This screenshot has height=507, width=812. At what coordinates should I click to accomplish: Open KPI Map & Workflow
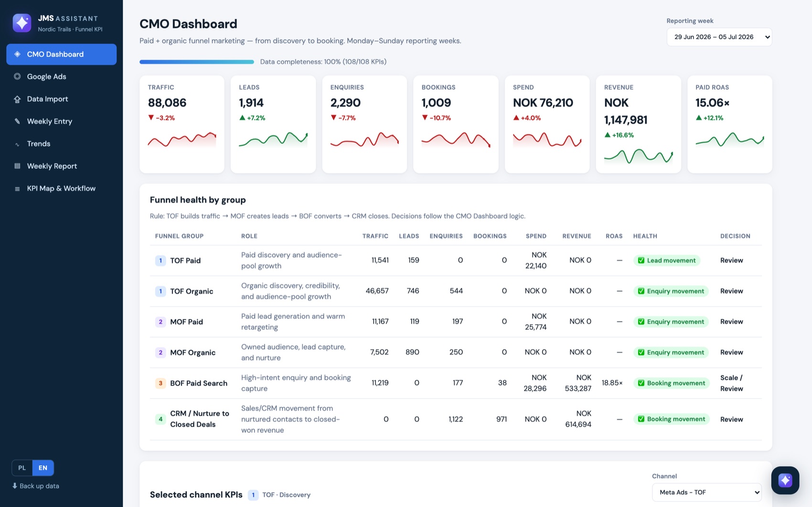coord(61,189)
